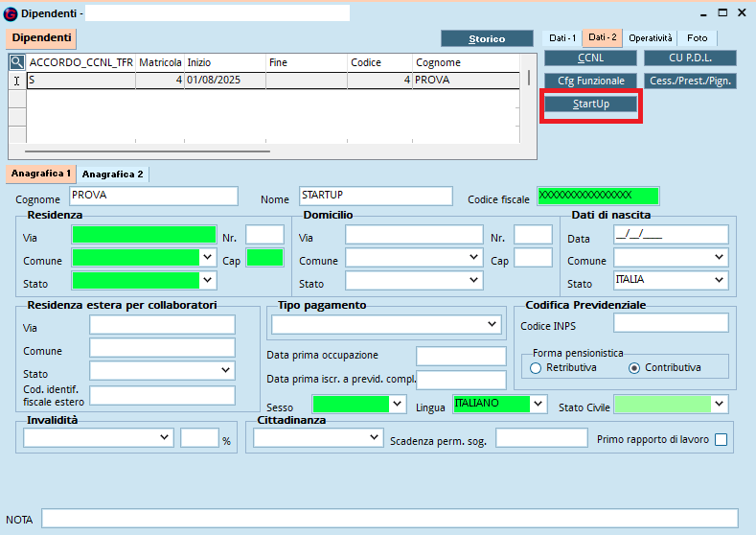Open Residenza Comune dropdown
The height and width of the screenshot is (535, 756).
tap(207, 257)
